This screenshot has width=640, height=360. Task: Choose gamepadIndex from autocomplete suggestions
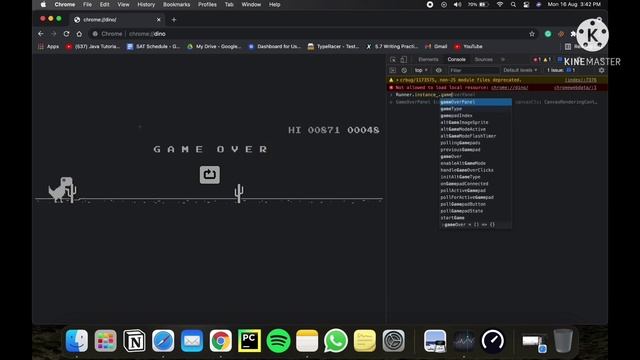click(476, 116)
